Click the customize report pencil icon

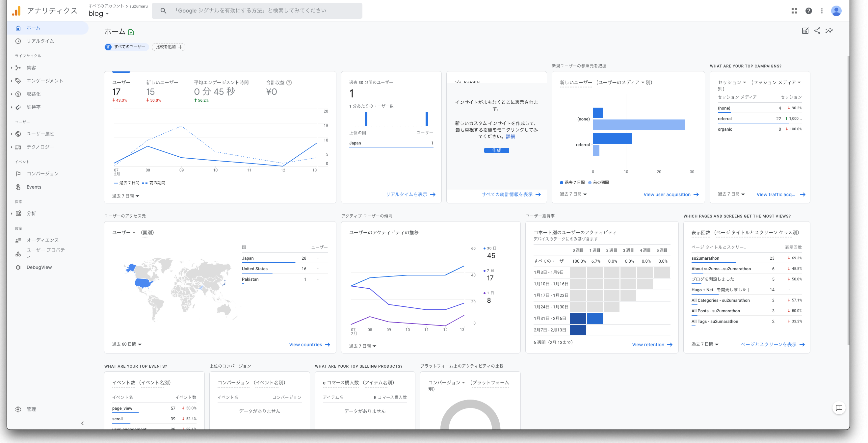point(805,31)
